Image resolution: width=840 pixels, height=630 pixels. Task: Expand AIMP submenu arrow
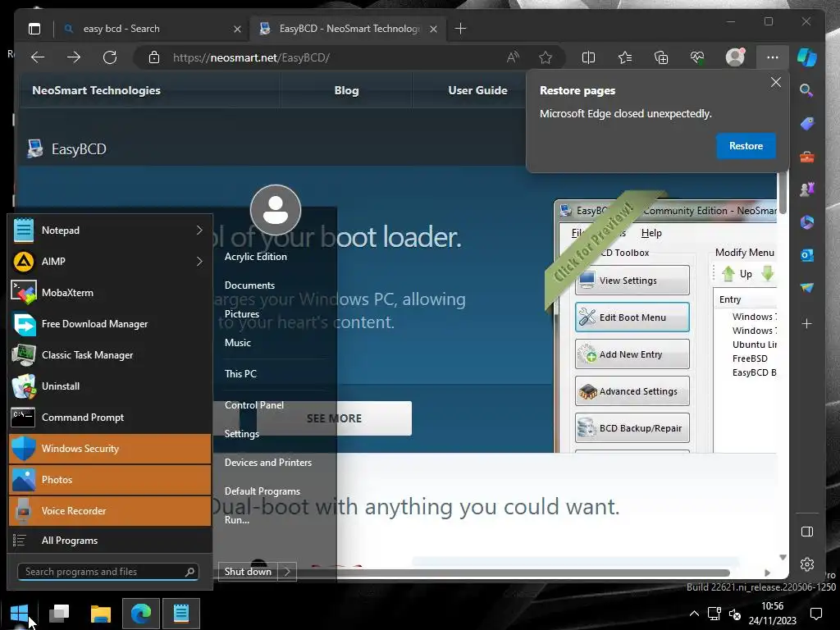coord(199,262)
